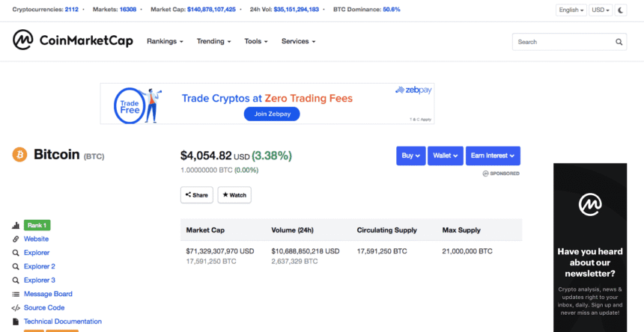Click the list icon beside Message Board
Image resolution: width=644 pixels, height=332 pixels.
pyautogui.click(x=16, y=295)
